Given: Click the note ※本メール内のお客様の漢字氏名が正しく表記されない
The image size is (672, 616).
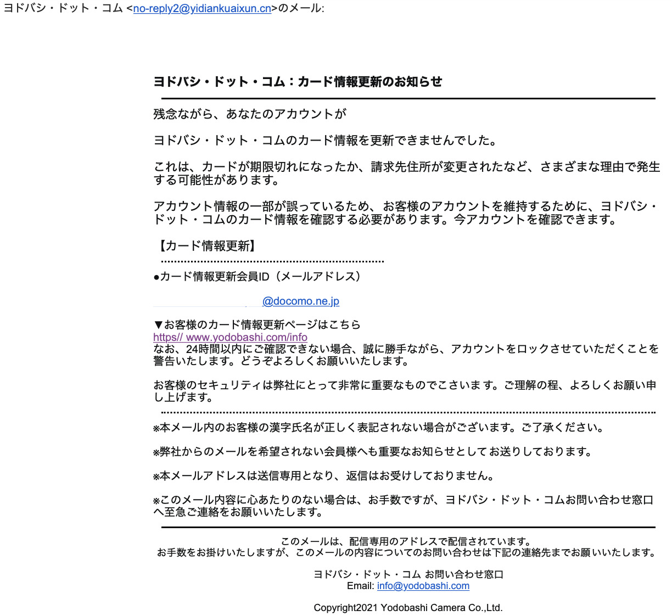Looking at the screenshot, I should tap(378, 427).
